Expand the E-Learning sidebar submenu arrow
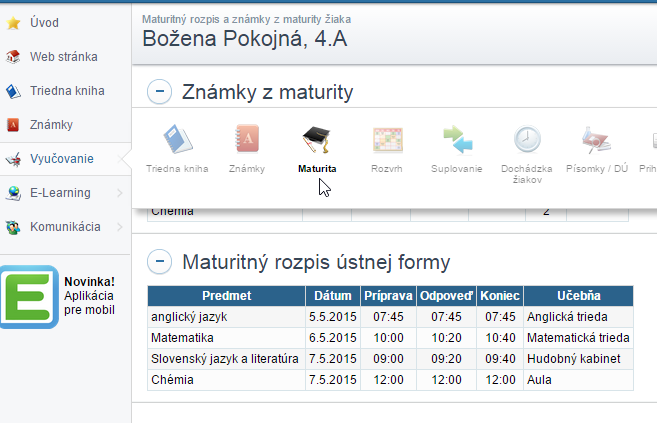Viewport: 657px width, 423px height. 120,193
